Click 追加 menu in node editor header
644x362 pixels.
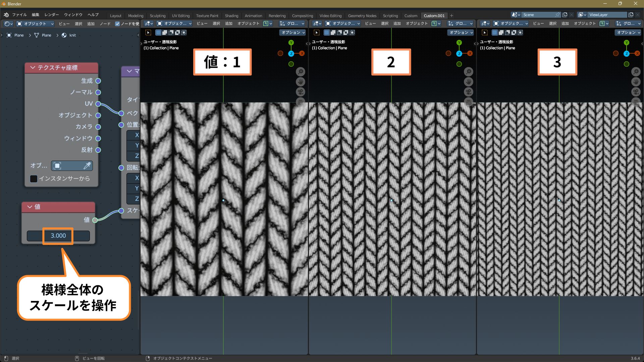pyautogui.click(x=91, y=24)
